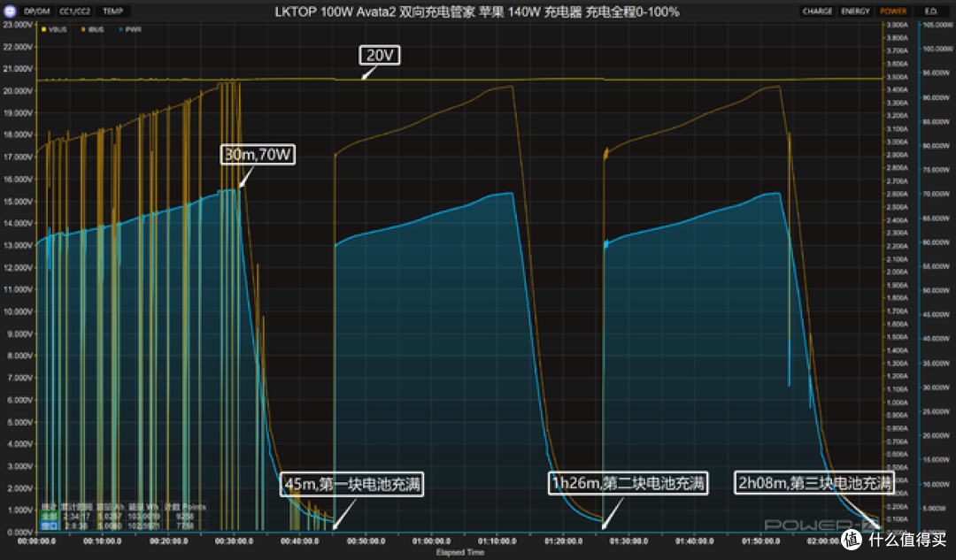Click the 00:10:00.0 time axis label
This screenshot has width=956, height=560.
click(x=103, y=541)
